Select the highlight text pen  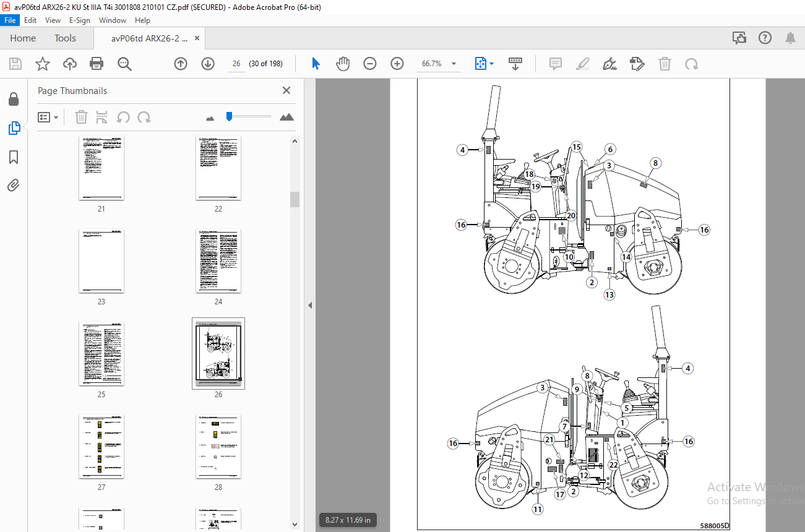coord(582,64)
